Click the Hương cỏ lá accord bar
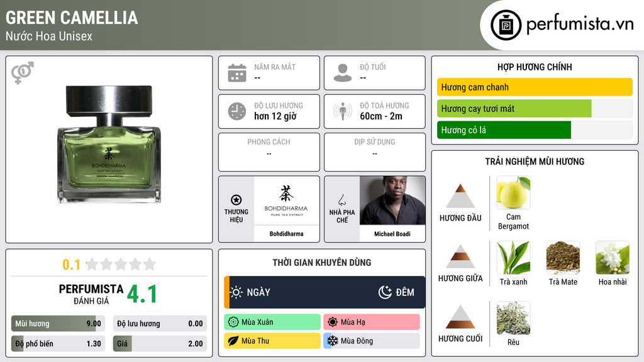This screenshot has width=644, height=362. pos(535,130)
